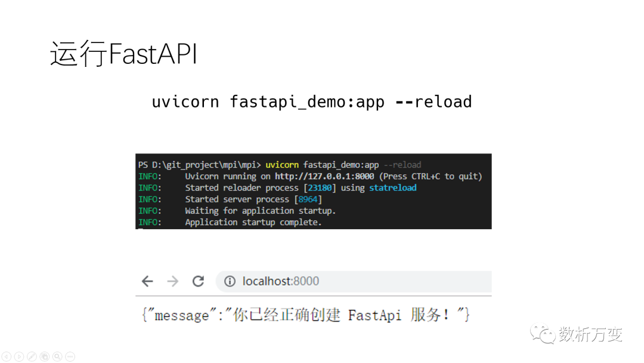Go back using the previous slide arrow
The image size is (644, 363).
point(7,356)
